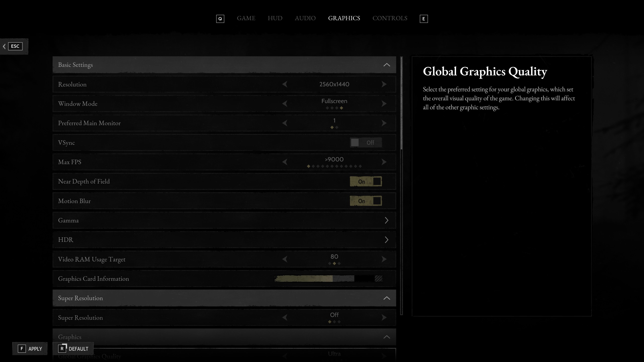Disable Near Depth of Field toggle
Screen dimensions: 644x362
[366, 182]
